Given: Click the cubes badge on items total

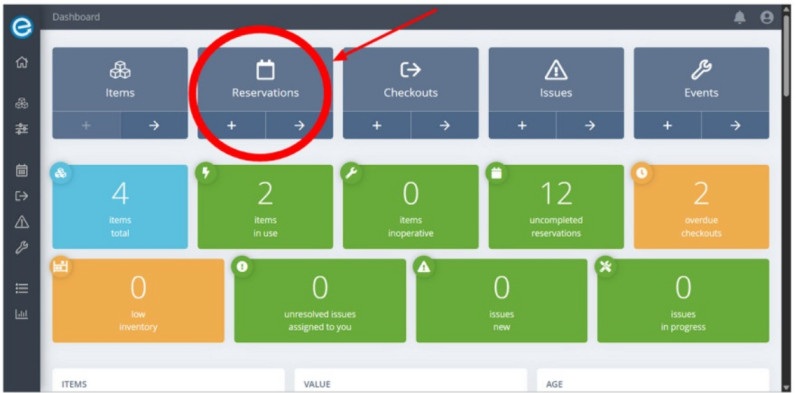Looking at the screenshot, I should (x=61, y=173).
